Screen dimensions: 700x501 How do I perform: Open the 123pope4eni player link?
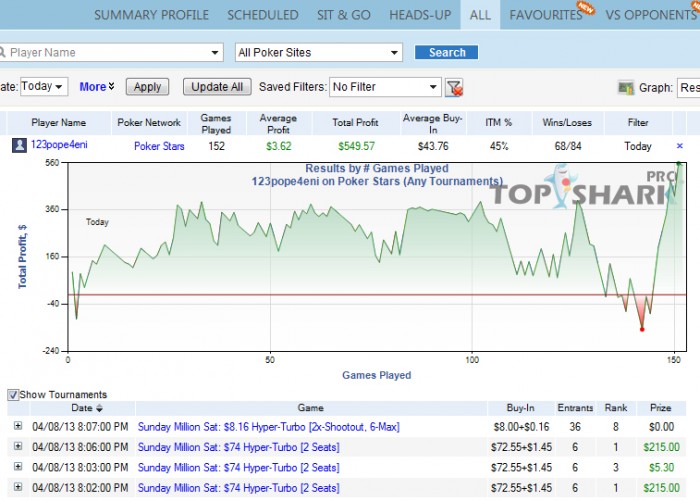[59, 145]
